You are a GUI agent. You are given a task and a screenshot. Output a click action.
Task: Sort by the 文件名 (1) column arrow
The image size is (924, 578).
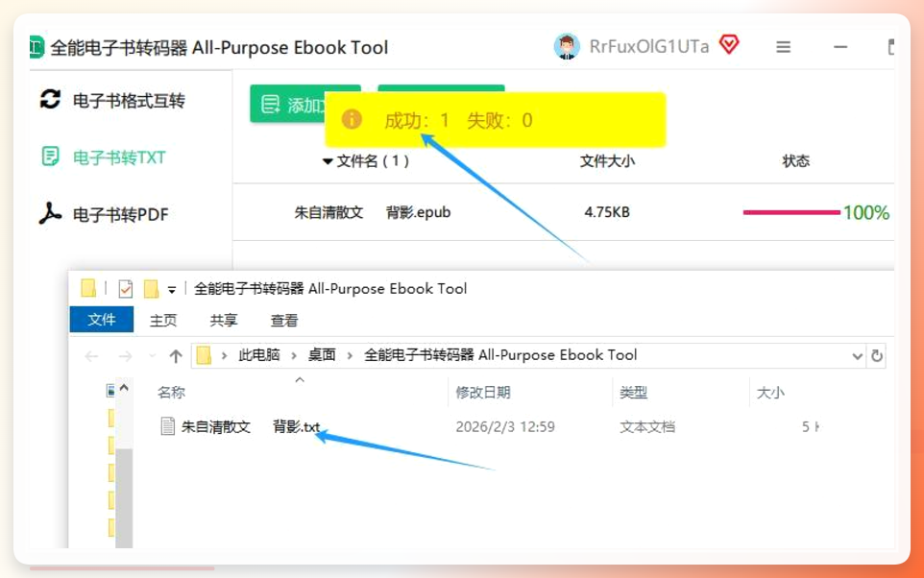(328, 161)
